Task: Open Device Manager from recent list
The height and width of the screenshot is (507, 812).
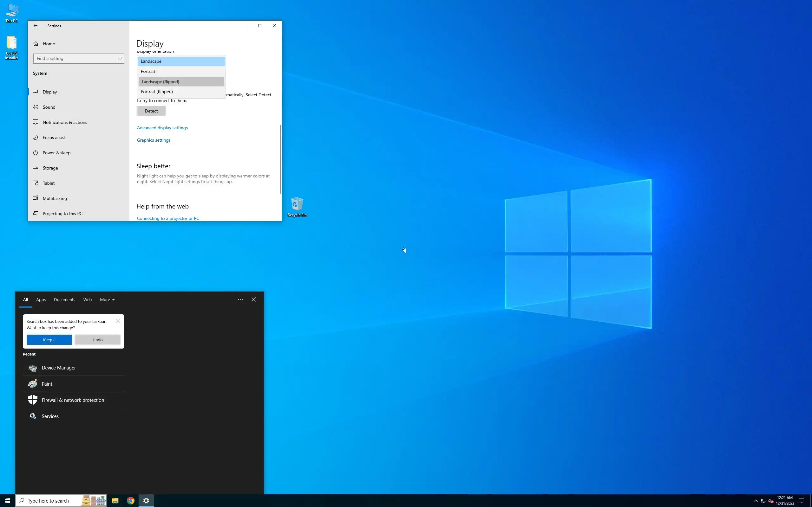Action: (x=59, y=368)
